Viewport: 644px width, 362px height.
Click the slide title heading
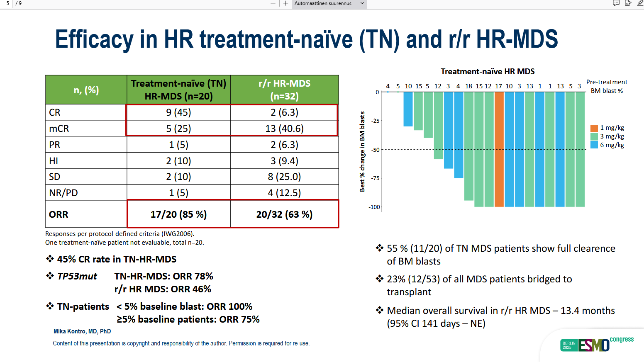(x=306, y=39)
